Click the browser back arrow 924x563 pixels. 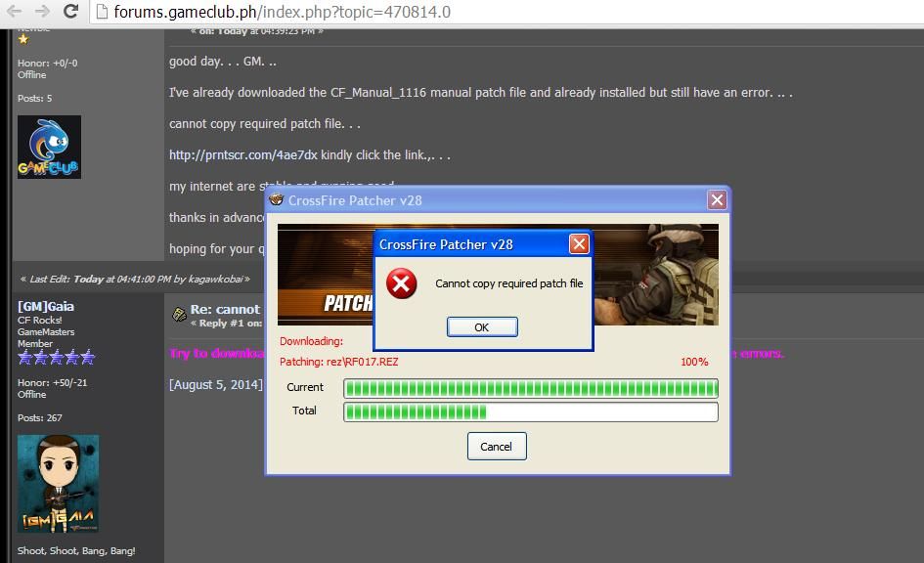(x=14, y=11)
